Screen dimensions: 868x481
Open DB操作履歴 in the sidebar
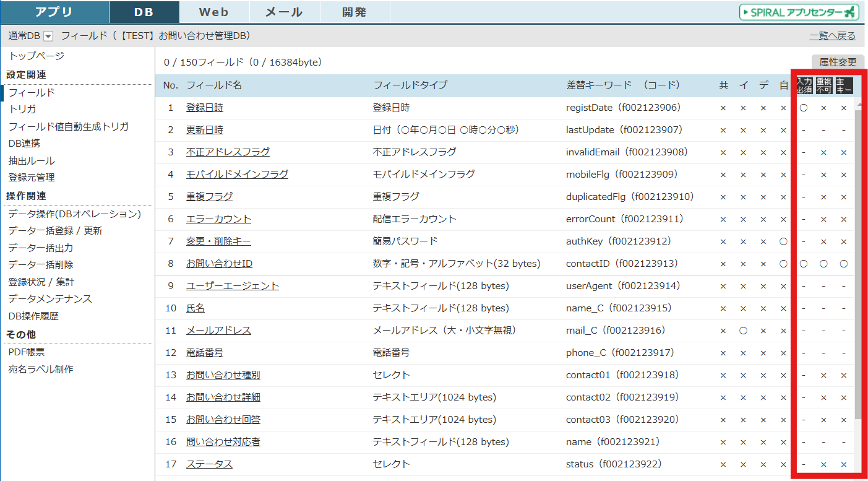(33, 316)
